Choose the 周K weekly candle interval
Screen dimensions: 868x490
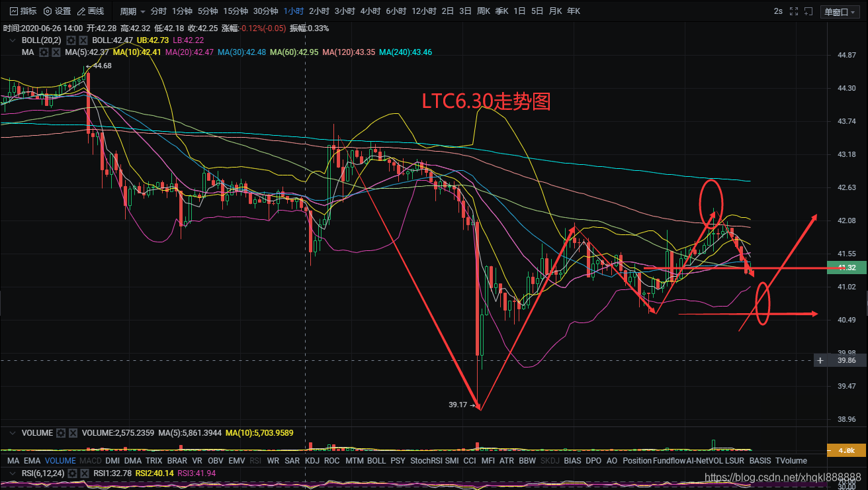click(484, 11)
